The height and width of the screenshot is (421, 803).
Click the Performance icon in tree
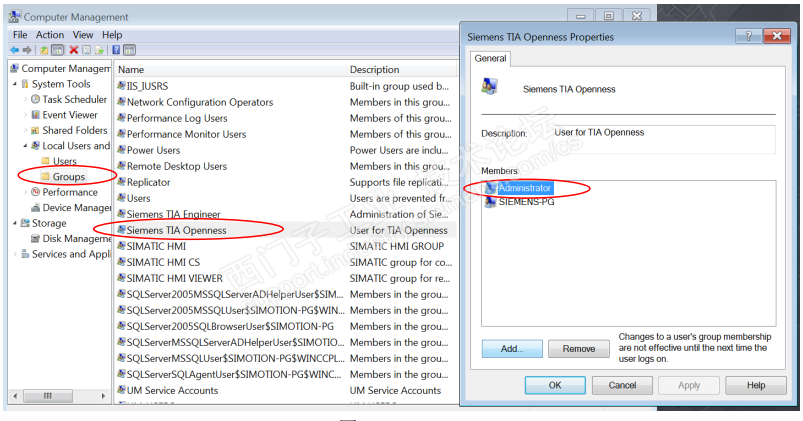(35, 192)
